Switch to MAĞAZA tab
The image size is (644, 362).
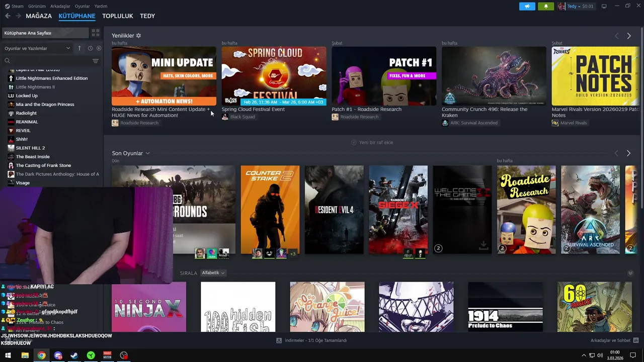click(x=39, y=16)
